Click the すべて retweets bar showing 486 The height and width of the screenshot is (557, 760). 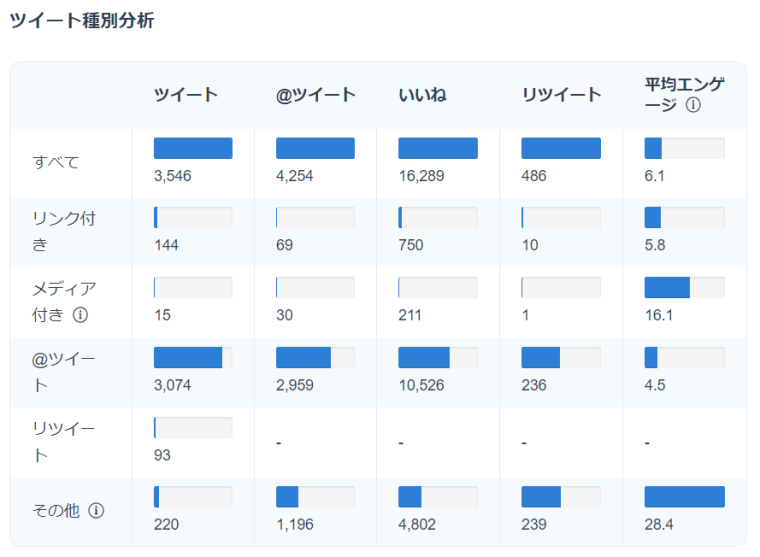pyautogui.click(x=561, y=149)
